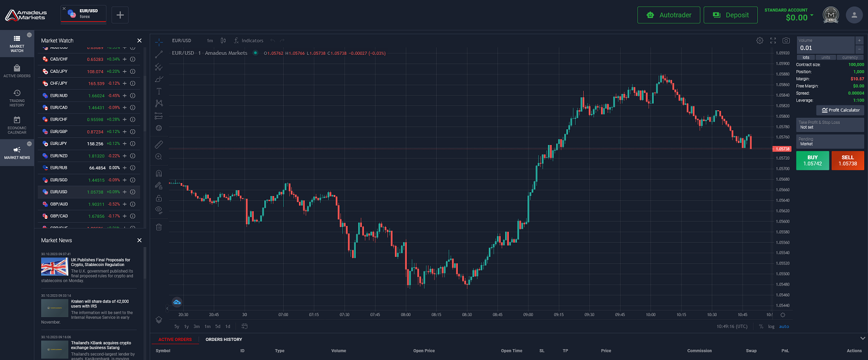Open Economic Calendar in the sidebar
This screenshot has height=360, width=868.
point(17,125)
